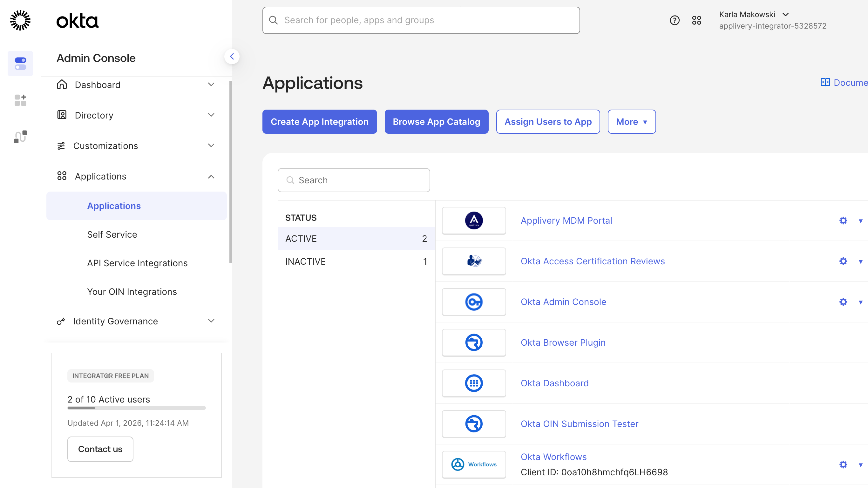Image resolution: width=868 pixels, height=488 pixels.
Task: Click the active users progress bar
Action: click(x=136, y=408)
